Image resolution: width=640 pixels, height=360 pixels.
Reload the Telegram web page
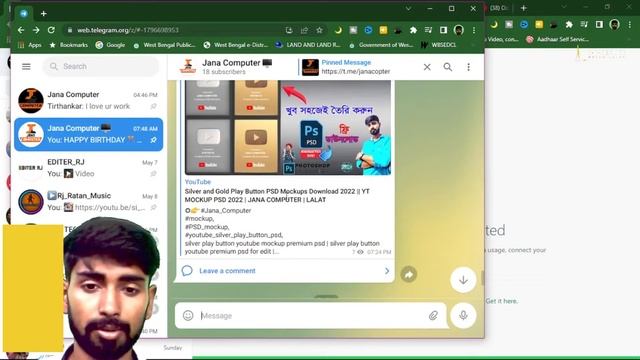coord(51,30)
